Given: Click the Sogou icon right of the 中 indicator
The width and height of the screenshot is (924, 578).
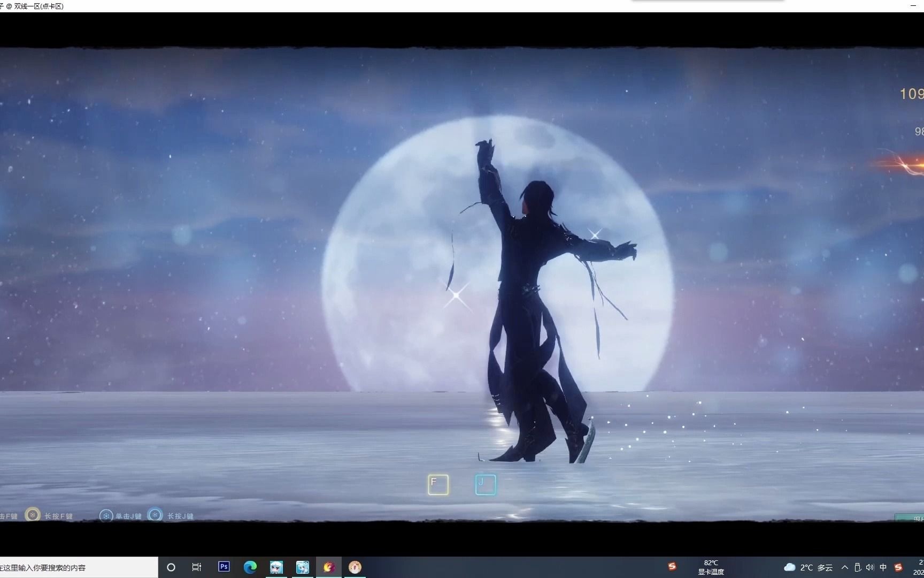Looking at the screenshot, I should [898, 567].
